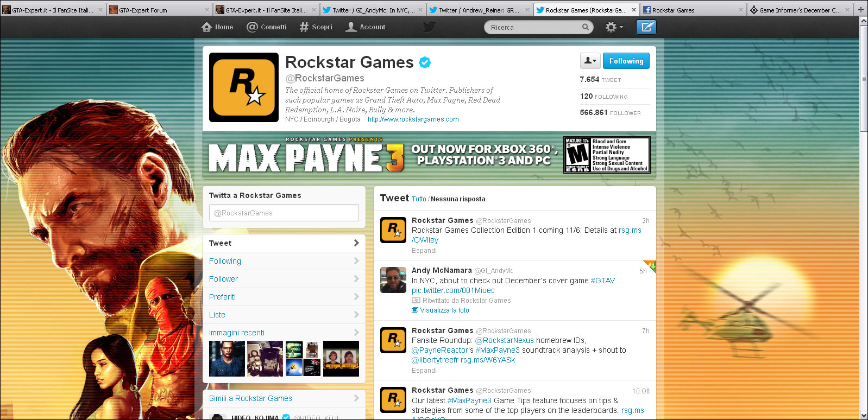
Task: Expand the Fansite Roundup tweet via Espandi
Action: (x=424, y=371)
